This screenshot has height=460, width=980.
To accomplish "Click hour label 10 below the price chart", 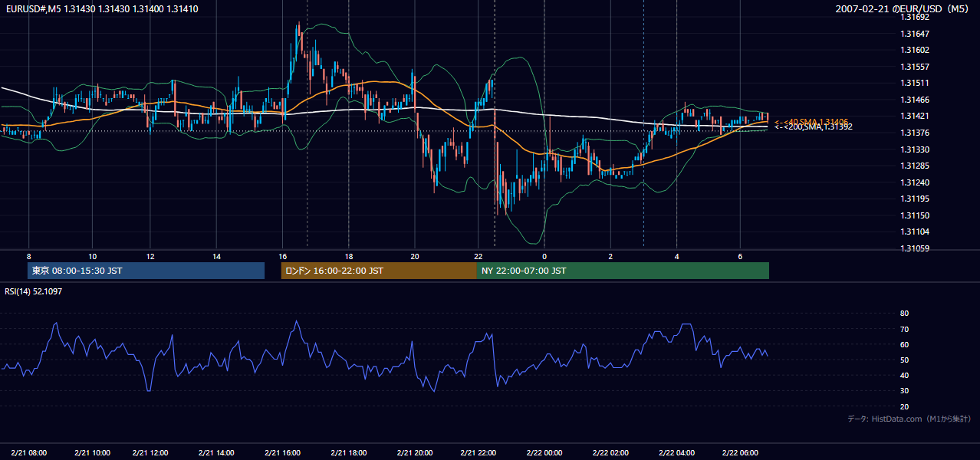I will coord(92,256).
